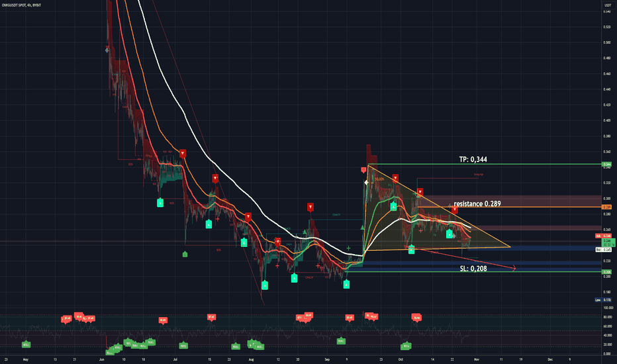Click the 'May' label on time axis

[26, 359]
